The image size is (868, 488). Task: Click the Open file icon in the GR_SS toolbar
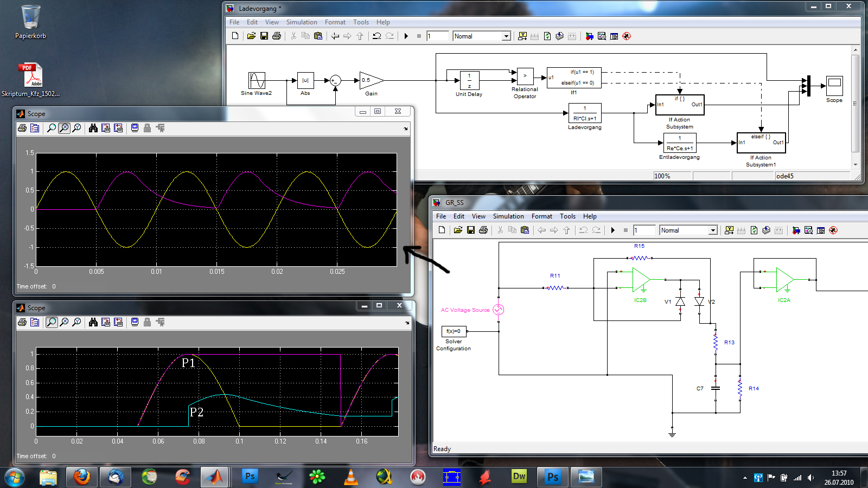coord(458,230)
